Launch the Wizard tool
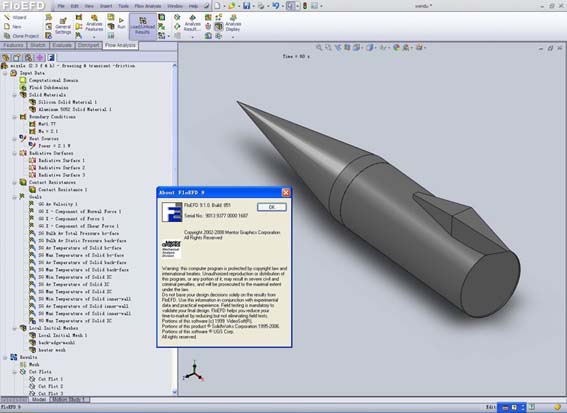 click(x=15, y=17)
